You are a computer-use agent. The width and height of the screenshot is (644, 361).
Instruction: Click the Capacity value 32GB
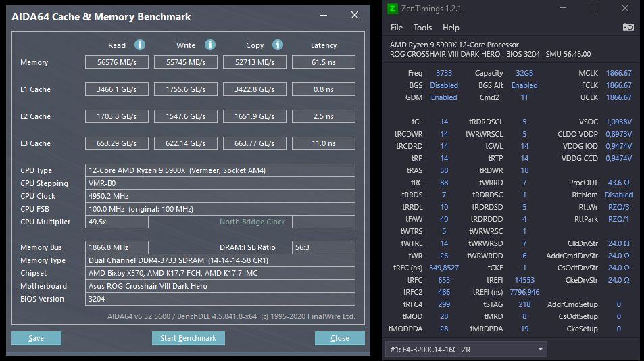[524, 73]
